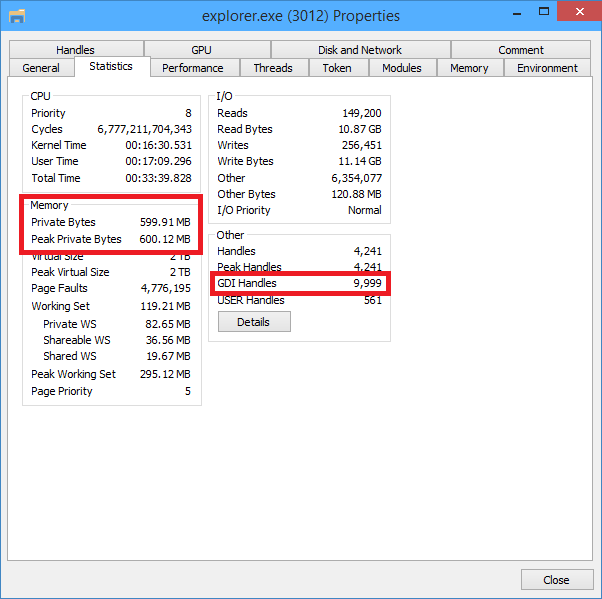
Task: Maximize the Properties window
Action: pyautogui.click(x=544, y=12)
